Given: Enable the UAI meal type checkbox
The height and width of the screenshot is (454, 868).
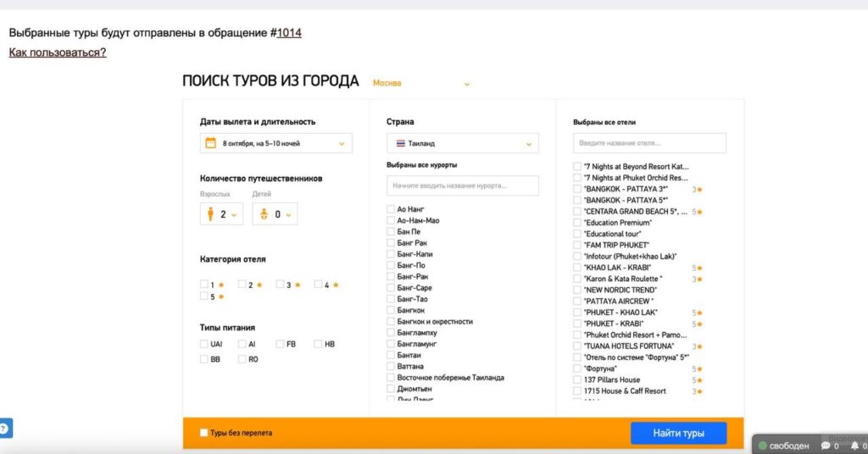Looking at the screenshot, I should [x=204, y=344].
